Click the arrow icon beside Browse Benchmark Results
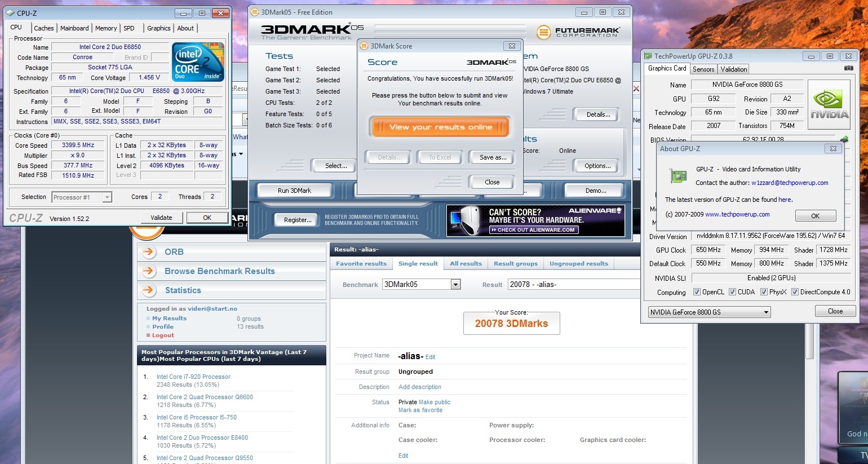This screenshot has height=464, width=868. 149,271
